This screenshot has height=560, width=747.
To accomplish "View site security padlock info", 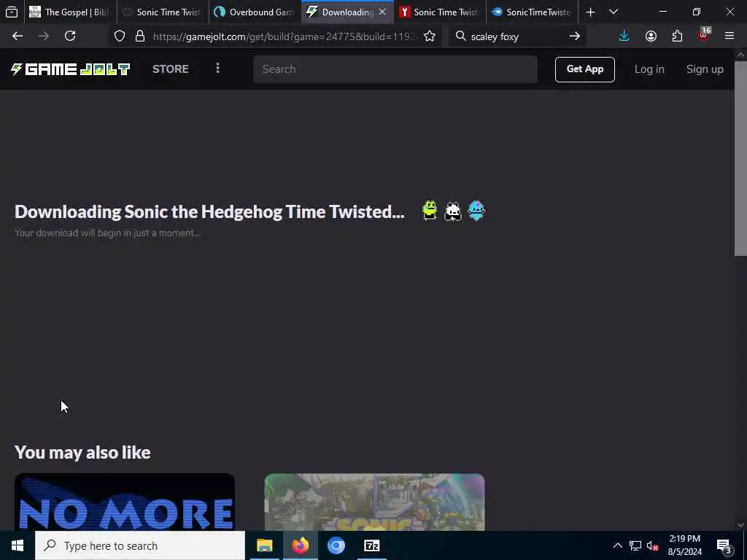I will [139, 36].
